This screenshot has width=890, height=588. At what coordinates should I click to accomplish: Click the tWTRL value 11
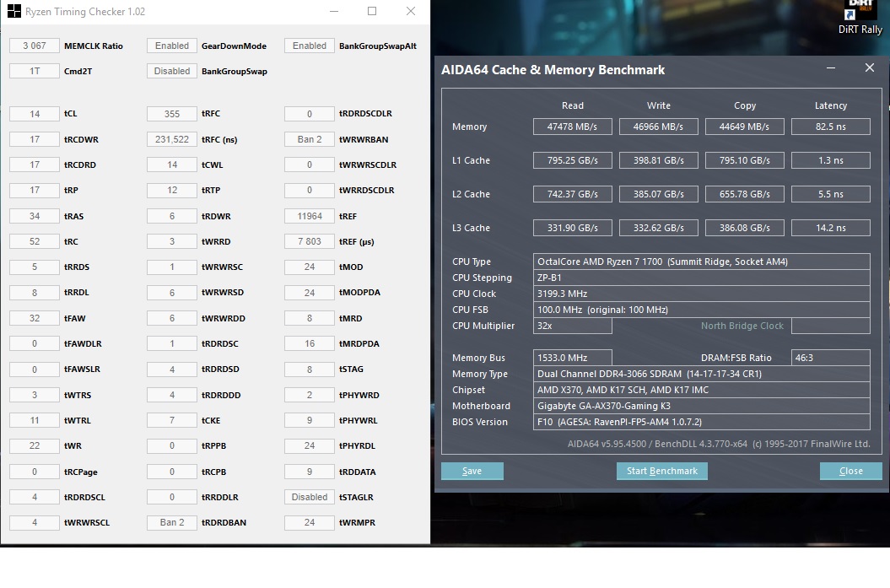35,420
